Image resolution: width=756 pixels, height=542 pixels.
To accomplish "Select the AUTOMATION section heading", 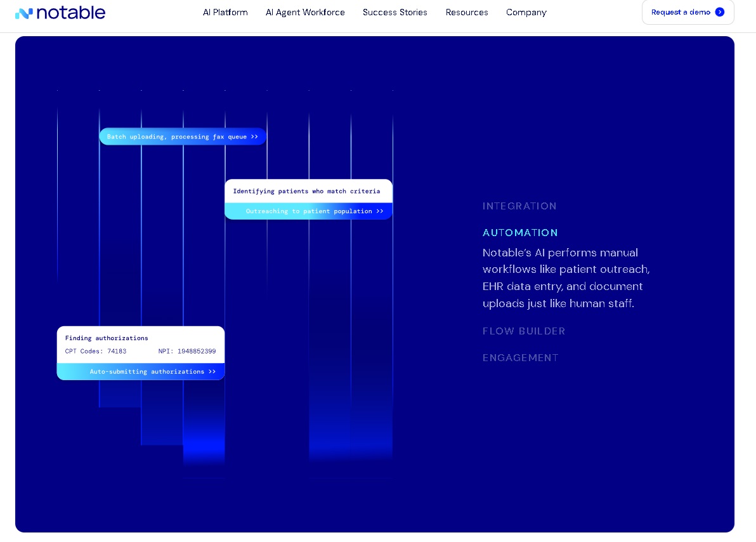I will [x=520, y=233].
